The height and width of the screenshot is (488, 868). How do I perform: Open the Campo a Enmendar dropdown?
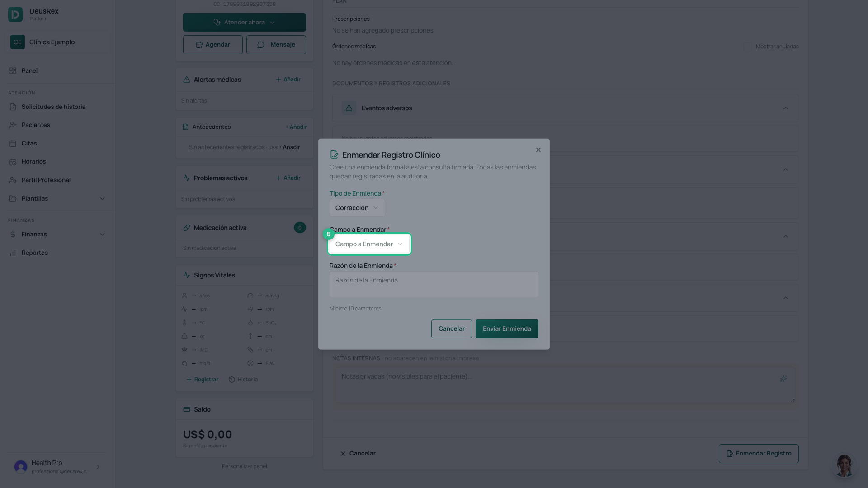369,244
